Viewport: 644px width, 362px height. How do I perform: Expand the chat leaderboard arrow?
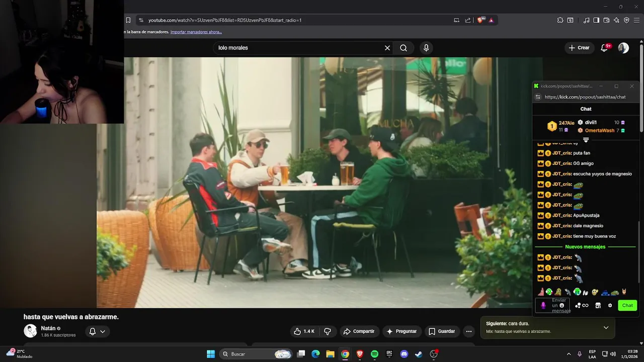point(586,140)
